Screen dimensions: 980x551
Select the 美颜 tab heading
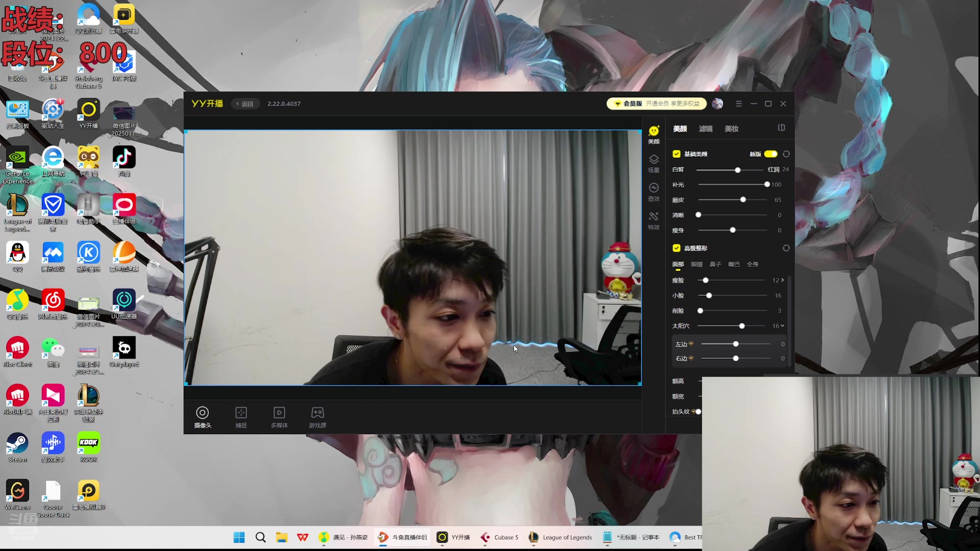[680, 129]
